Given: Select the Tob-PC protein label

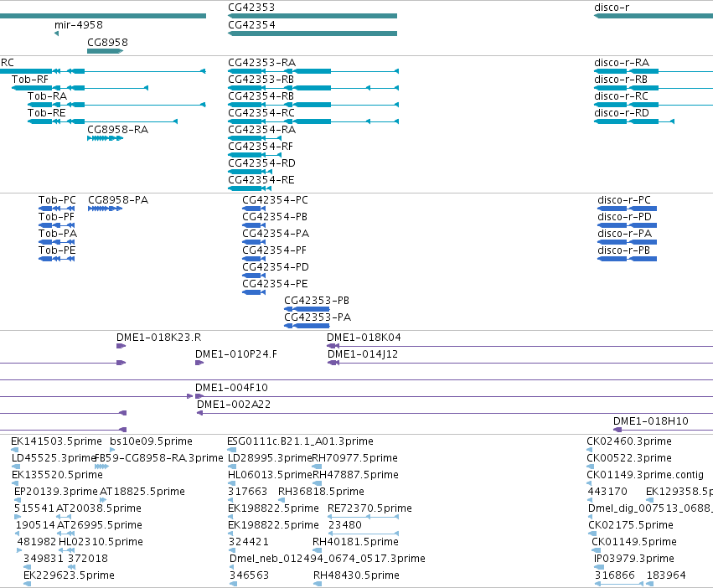Looking at the screenshot, I should 57,200.
